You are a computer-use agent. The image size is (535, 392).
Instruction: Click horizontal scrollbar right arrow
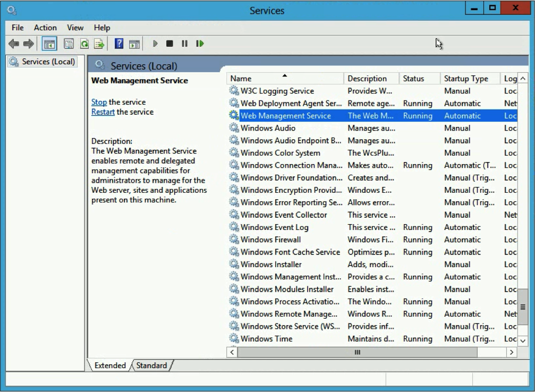click(512, 352)
